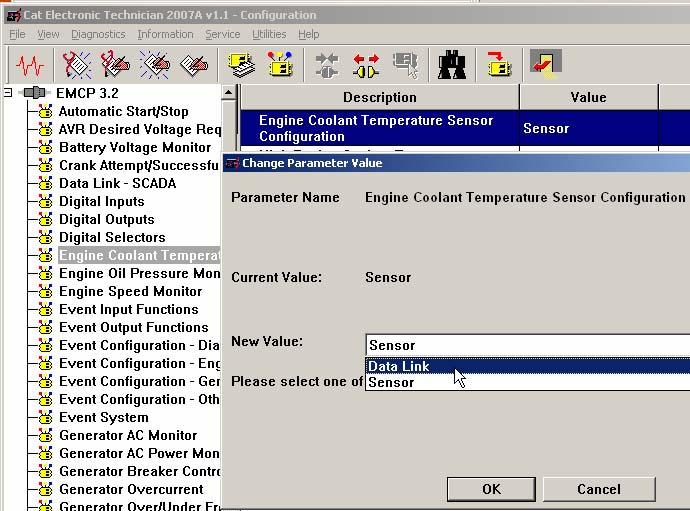The height and width of the screenshot is (511, 690).
Task: Open the New Value combo box
Action: [x=528, y=345]
